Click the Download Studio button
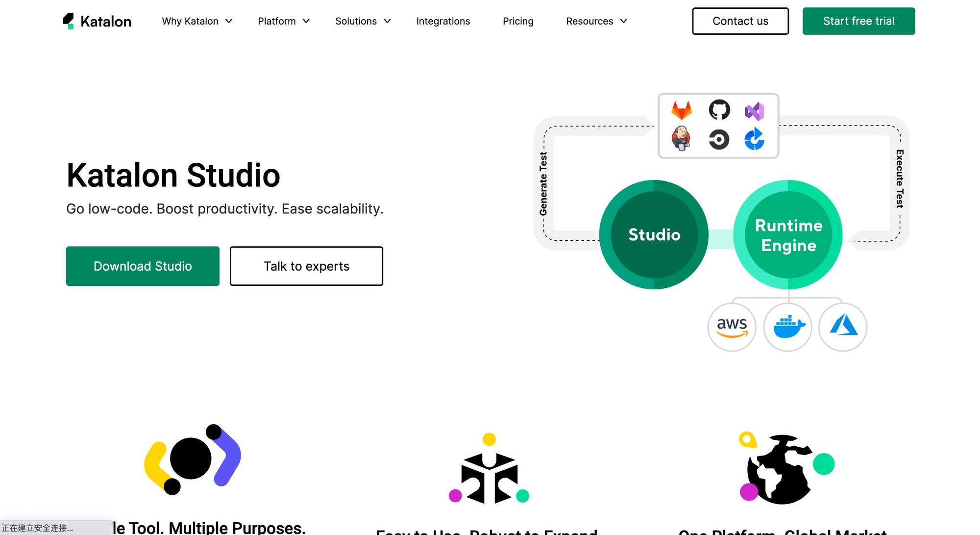This screenshot has height=535, width=980. tap(143, 266)
